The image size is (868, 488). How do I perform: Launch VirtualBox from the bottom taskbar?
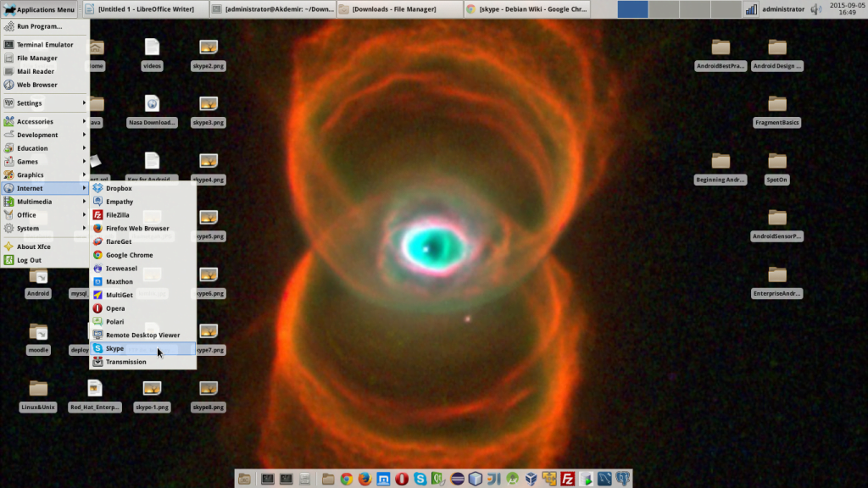click(530, 479)
